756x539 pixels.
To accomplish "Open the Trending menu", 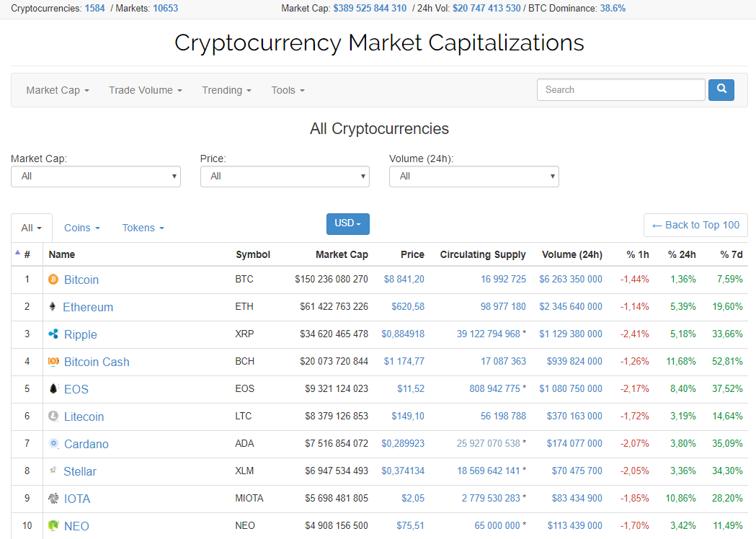I will coord(226,90).
